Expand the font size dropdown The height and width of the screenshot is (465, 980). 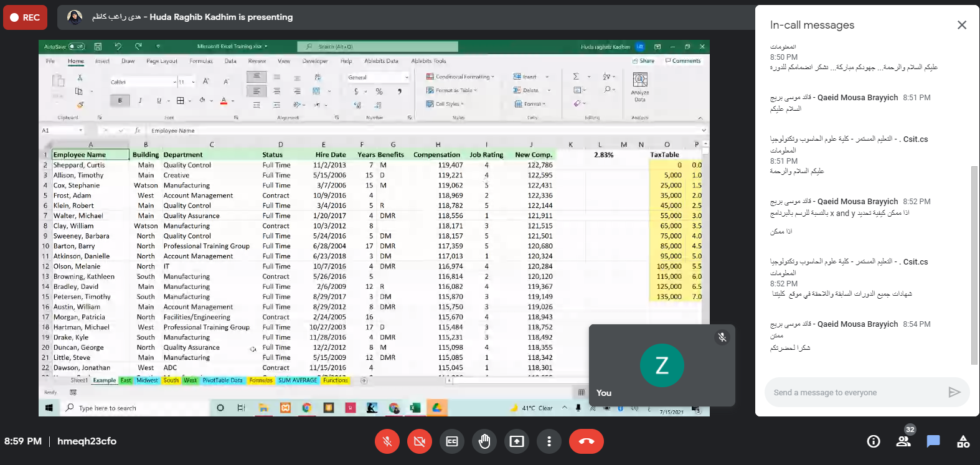193,82
